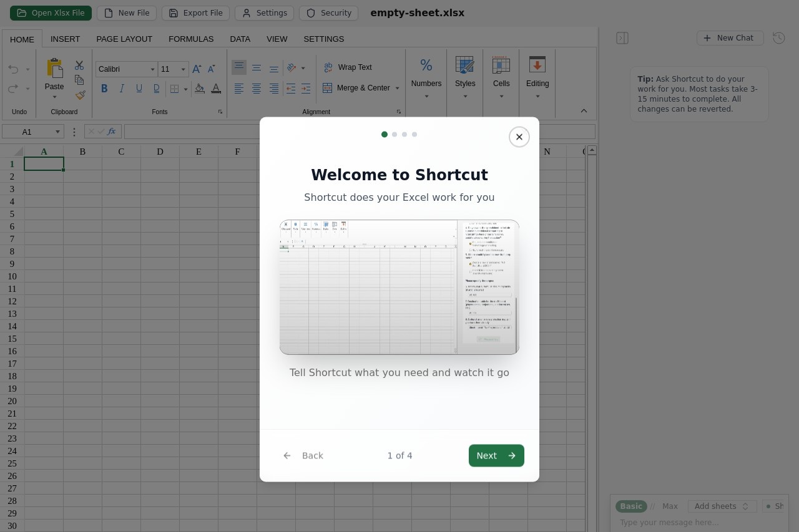
Task: Select the fourth onboarding step dot
Action: tap(414, 134)
